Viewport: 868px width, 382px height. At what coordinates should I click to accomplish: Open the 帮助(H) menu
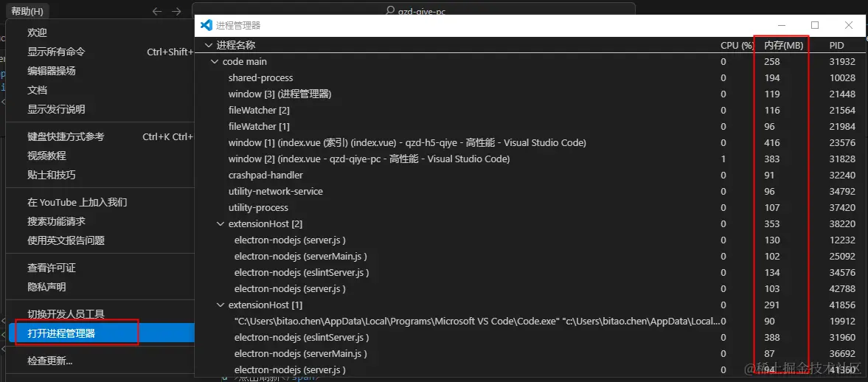pos(27,11)
